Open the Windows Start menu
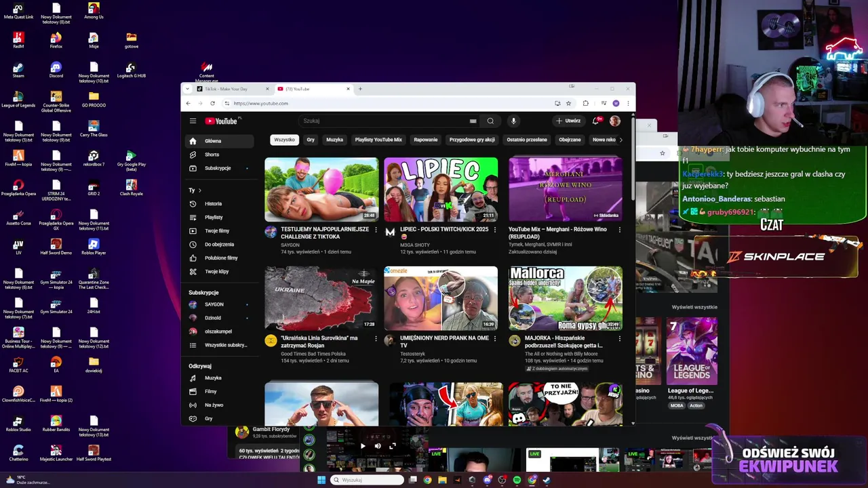The width and height of the screenshot is (868, 488). point(321,480)
